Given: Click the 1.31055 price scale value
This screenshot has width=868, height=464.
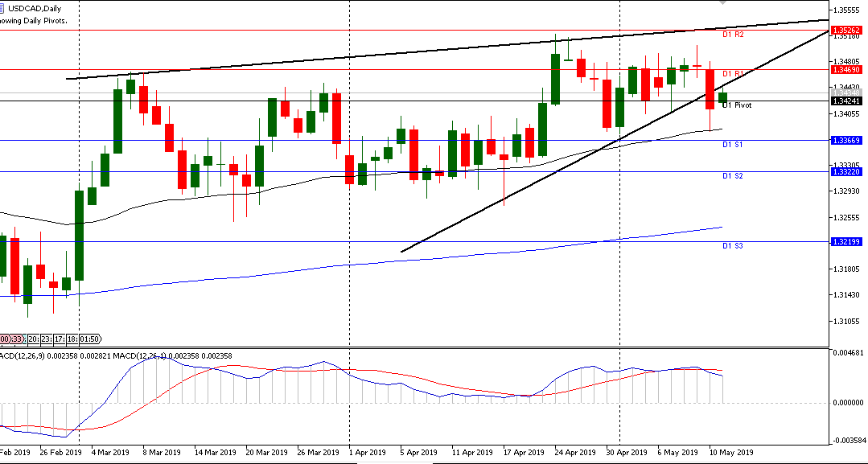Looking at the screenshot, I should (x=846, y=321).
